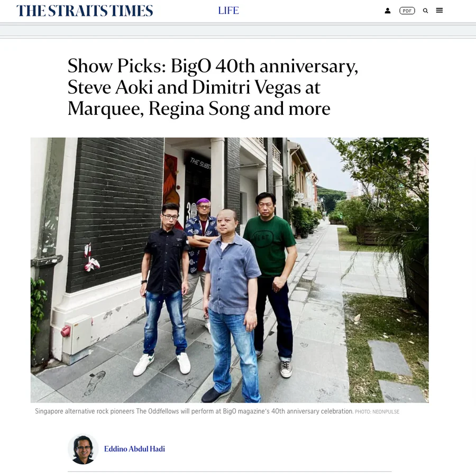Viewport: 476px width, 476px height.
Task: Open the user account profile icon
Action: click(387, 11)
